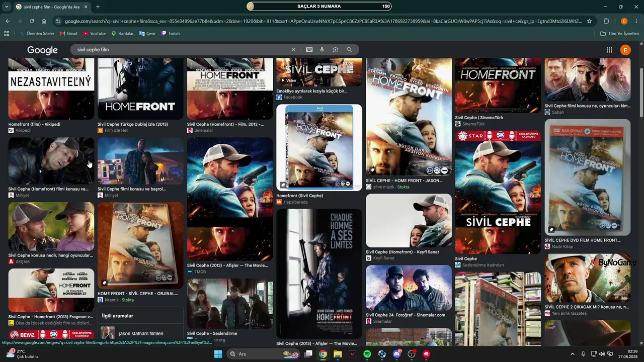Open the Chrome profile button
The image size is (644, 362).
point(624,21)
